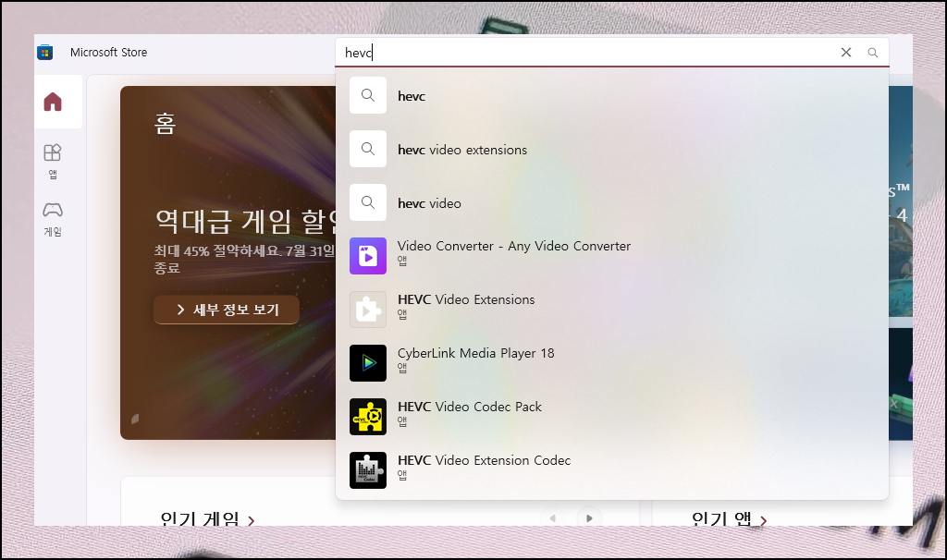
Task: Click the purple Any Video Converter app icon
Action: (x=368, y=256)
